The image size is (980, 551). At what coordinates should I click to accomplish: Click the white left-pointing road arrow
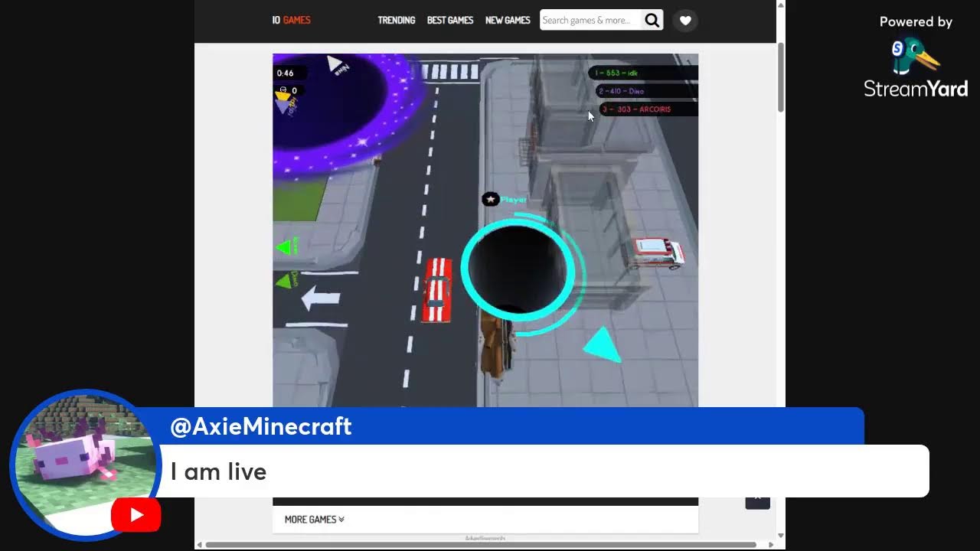321,298
